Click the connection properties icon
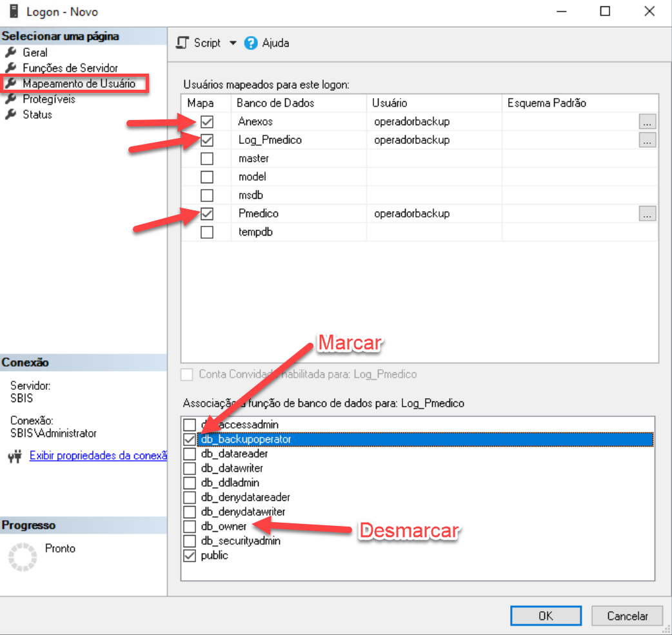 pyautogui.click(x=15, y=456)
